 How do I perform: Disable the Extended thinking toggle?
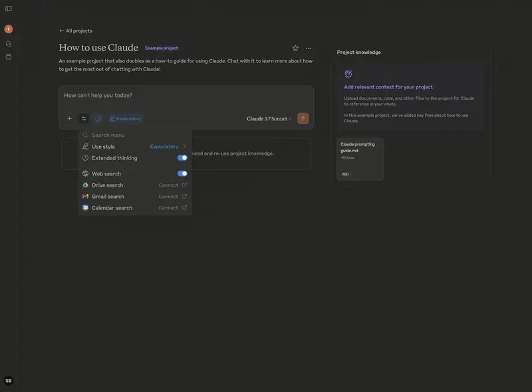coord(182,158)
